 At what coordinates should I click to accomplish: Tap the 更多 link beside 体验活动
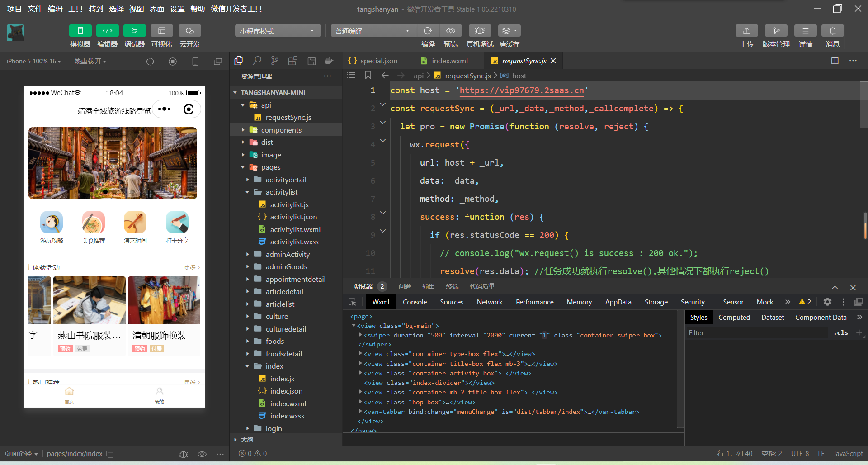pyautogui.click(x=192, y=267)
